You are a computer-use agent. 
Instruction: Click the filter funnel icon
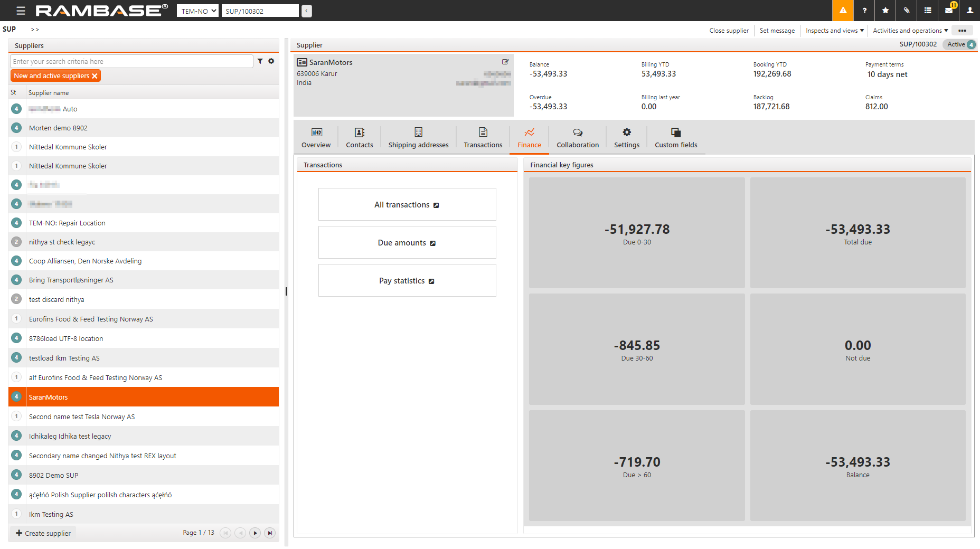click(260, 61)
